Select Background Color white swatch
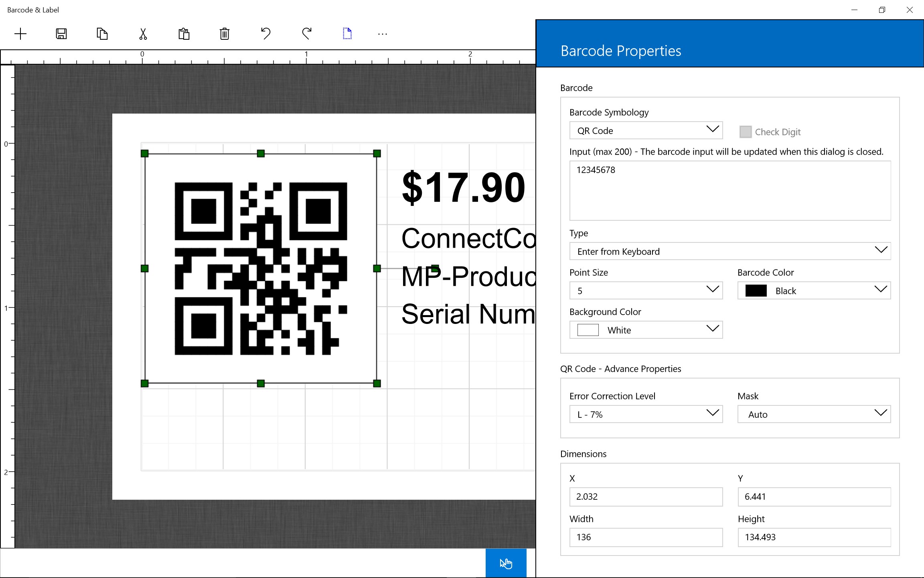This screenshot has height=578, width=924. [x=588, y=330]
